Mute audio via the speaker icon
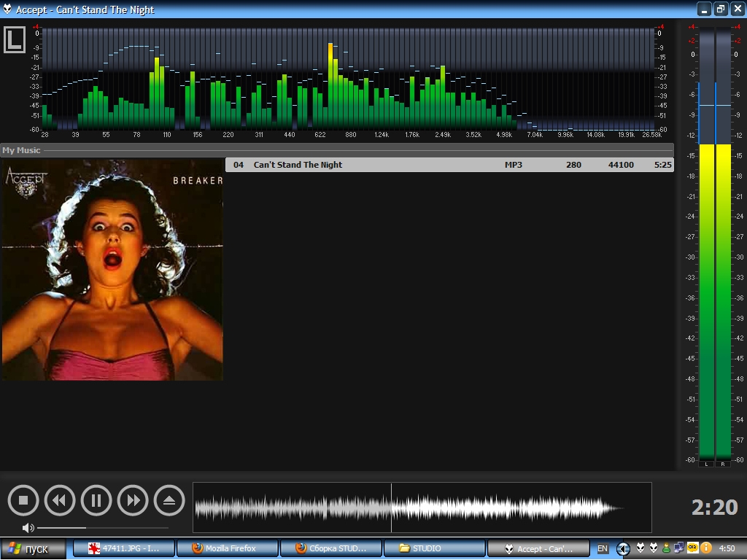Image resolution: width=747 pixels, height=560 pixels. [x=28, y=528]
